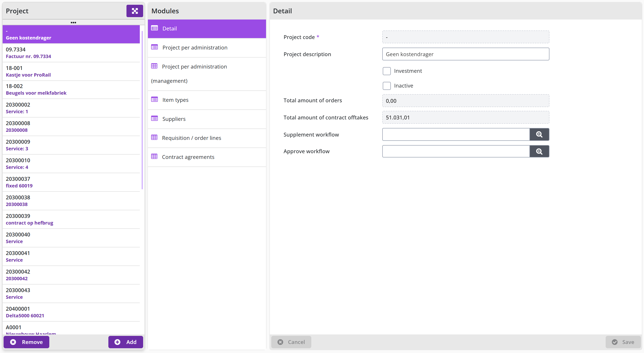644x353 pixels.
Task: Click the project list vertical scrollbar
Action: [142, 110]
